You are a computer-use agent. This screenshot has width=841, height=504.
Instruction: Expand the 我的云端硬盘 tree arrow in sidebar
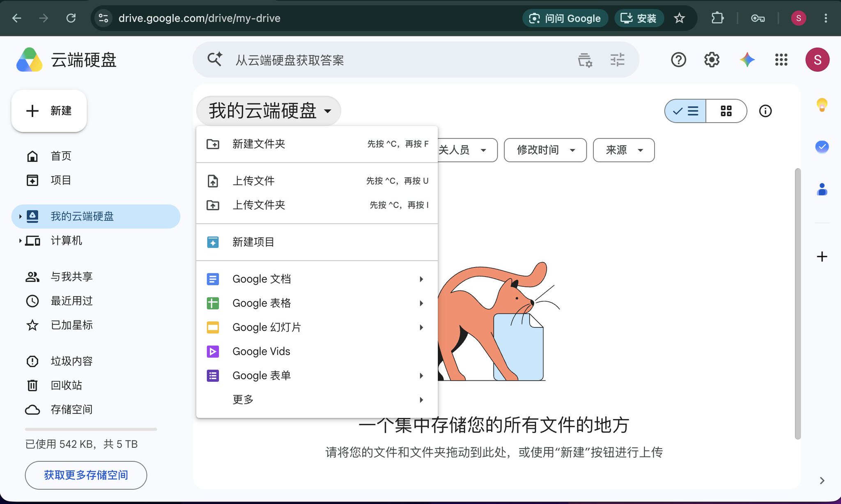20,216
